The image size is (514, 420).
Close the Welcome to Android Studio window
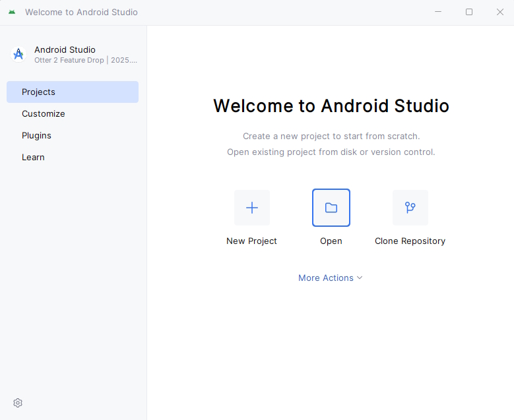(x=499, y=12)
